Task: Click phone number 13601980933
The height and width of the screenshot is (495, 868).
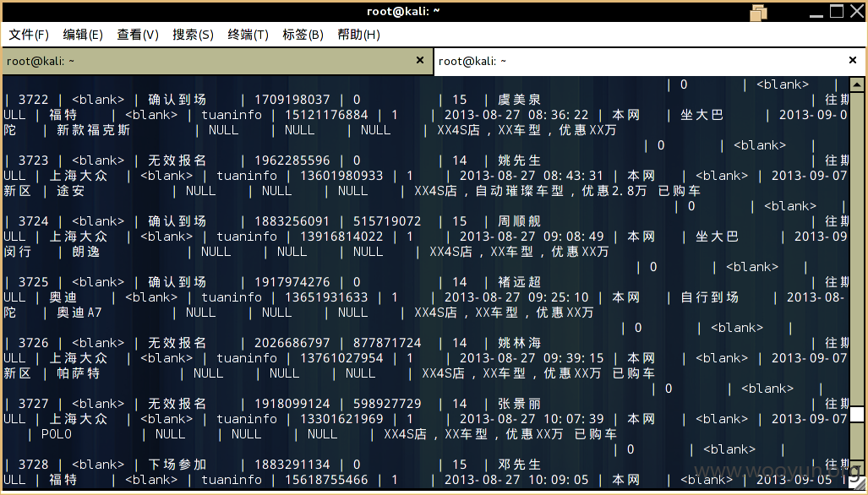Action: coord(341,176)
